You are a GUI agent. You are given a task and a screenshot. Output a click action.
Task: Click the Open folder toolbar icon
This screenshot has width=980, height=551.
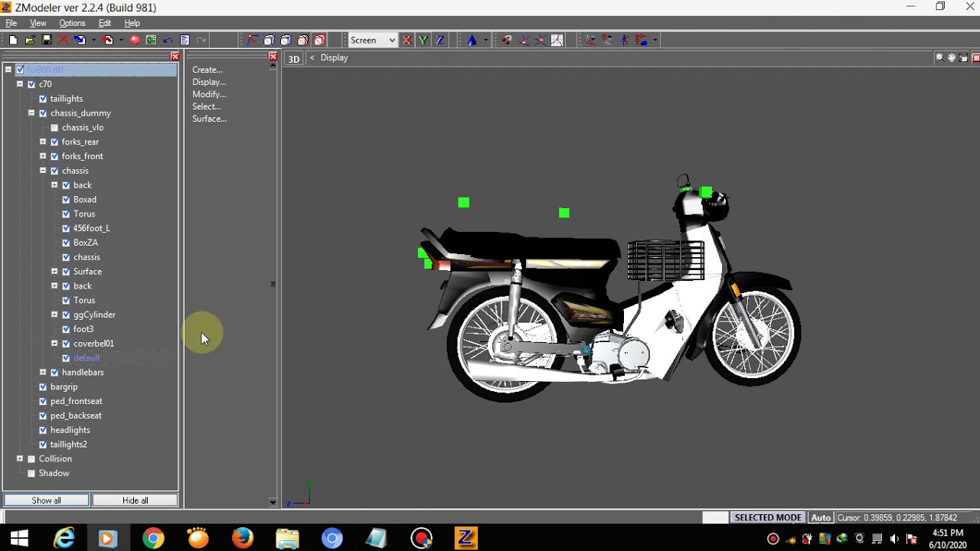click(30, 40)
